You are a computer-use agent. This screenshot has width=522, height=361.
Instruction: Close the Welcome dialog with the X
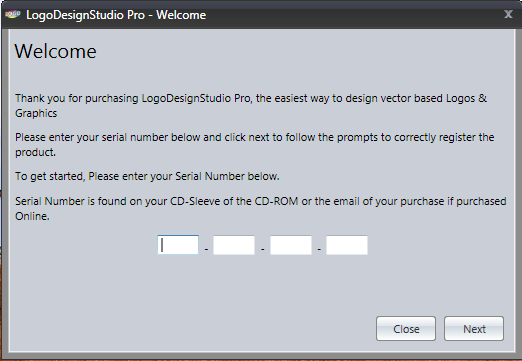(508, 14)
